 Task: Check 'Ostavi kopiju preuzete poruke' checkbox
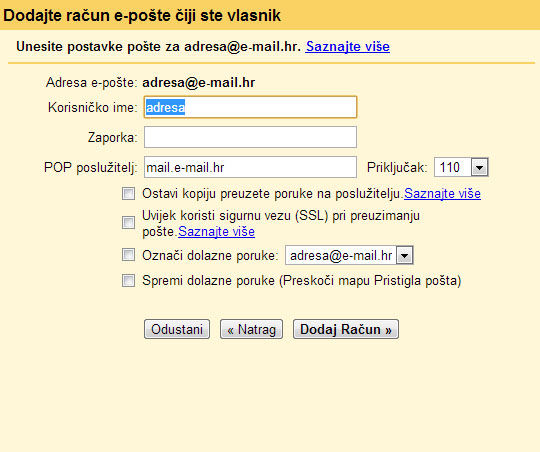click(128, 194)
